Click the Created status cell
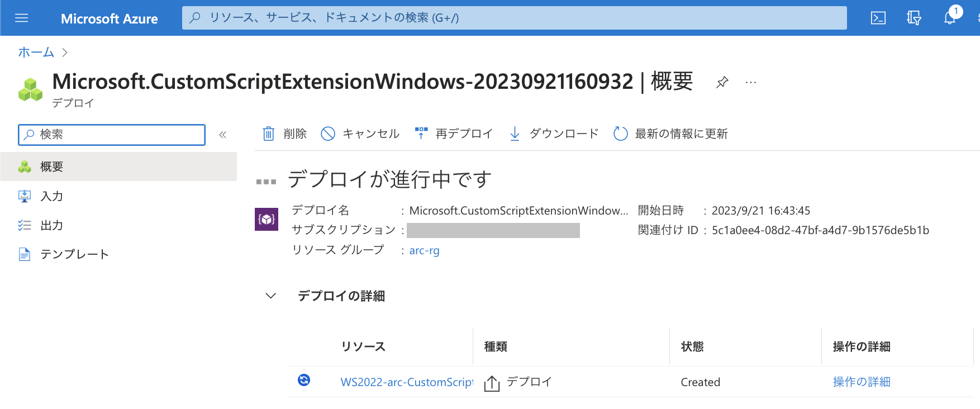Image resolution: width=980 pixels, height=409 pixels. point(701,382)
